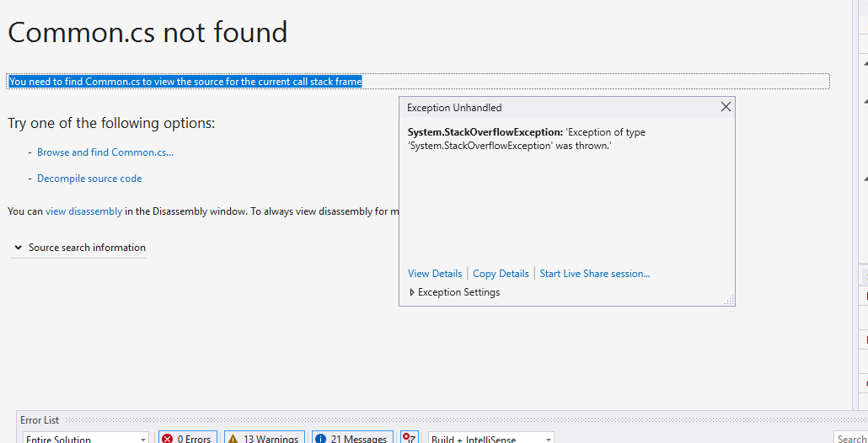Click the highlighted 'You need to find Common.cs' text
The width and height of the screenshot is (868, 443).
(x=185, y=82)
